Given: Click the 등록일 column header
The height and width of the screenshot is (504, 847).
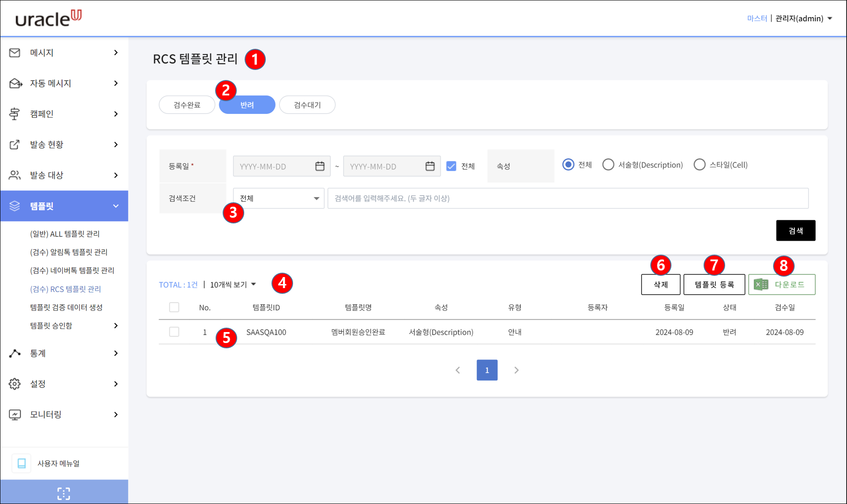Looking at the screenshot, I should point(675,307).
